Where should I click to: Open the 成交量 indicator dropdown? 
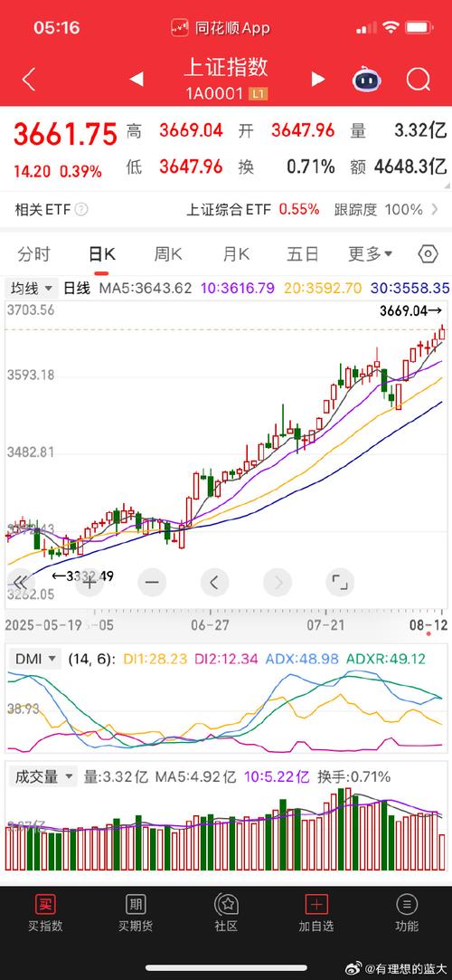(x=42, y=777)
